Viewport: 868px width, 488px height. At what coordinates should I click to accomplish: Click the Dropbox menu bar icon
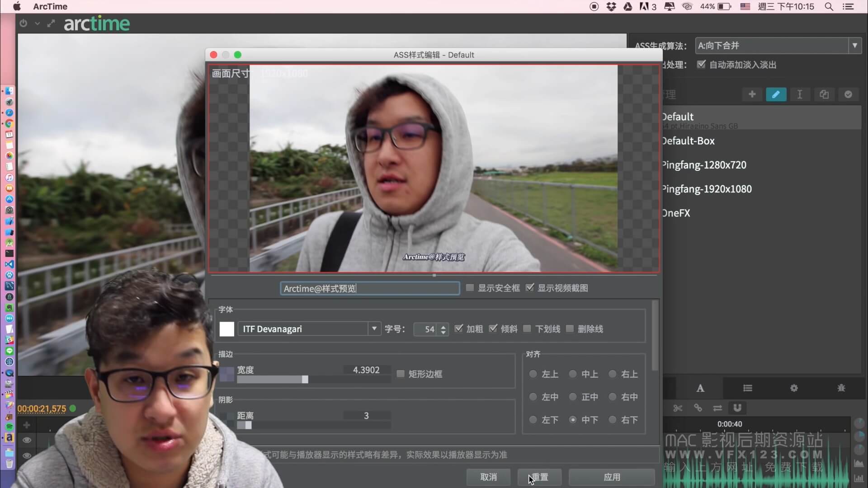click(611, 6)
